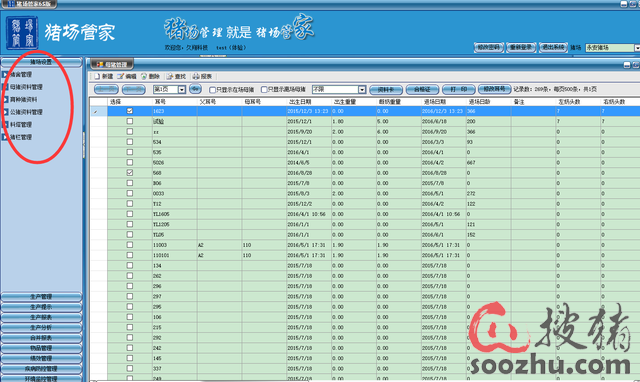
Task: Click the 修改密码 button
Action: click(x=489, y=47)
